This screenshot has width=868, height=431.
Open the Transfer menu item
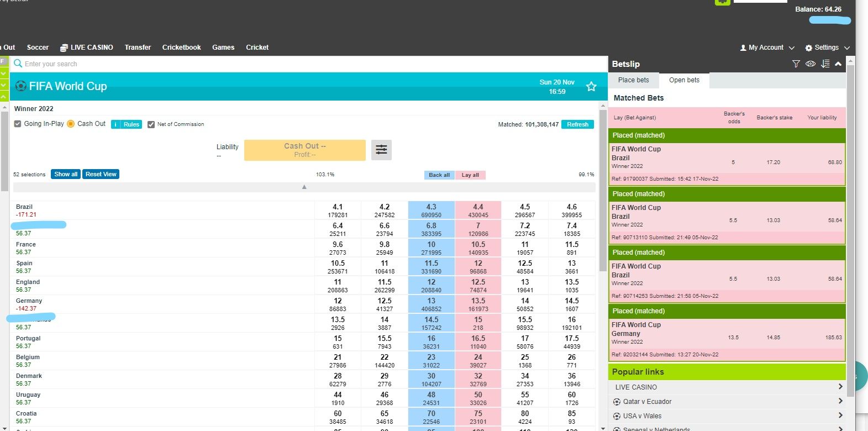click(x=138, y=48)
